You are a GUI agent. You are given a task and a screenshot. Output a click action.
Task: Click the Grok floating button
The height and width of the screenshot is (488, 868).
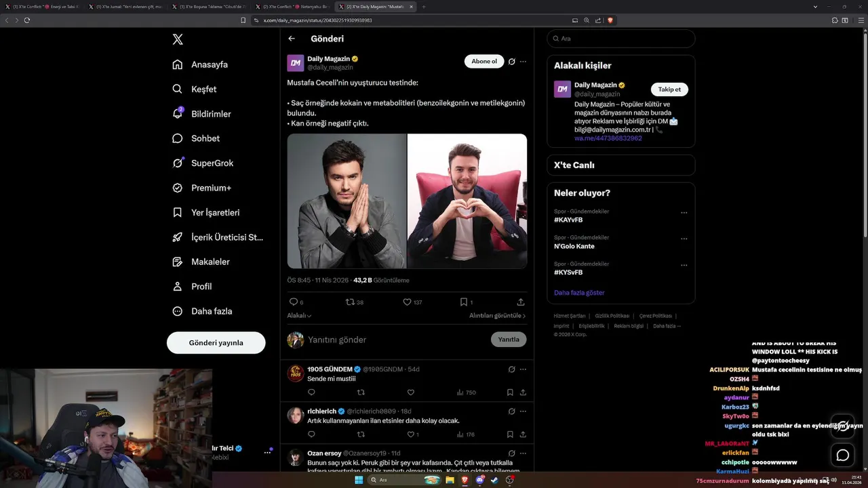point(843,426)
